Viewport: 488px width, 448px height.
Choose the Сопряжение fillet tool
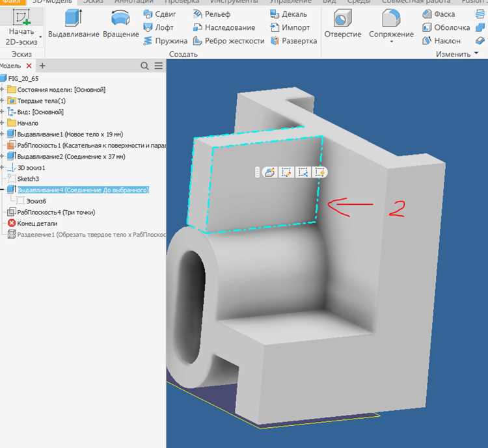point(391,23)
